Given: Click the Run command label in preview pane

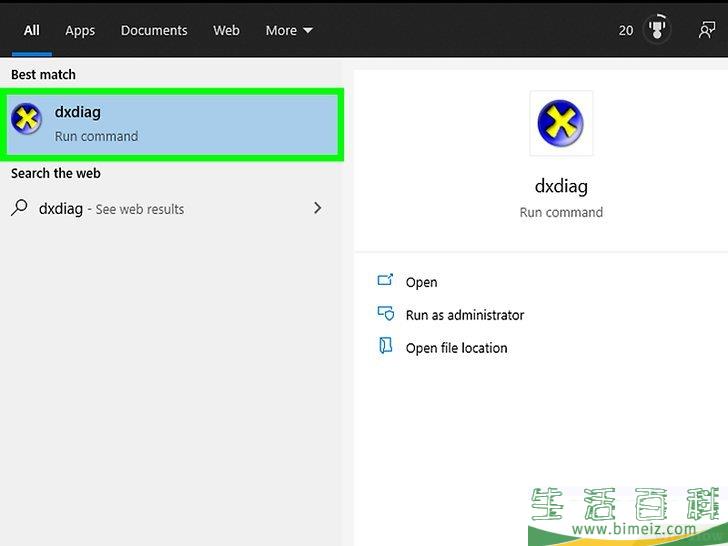Looking at the screenshot, I should pyautogui.click(x=561, y=213).
